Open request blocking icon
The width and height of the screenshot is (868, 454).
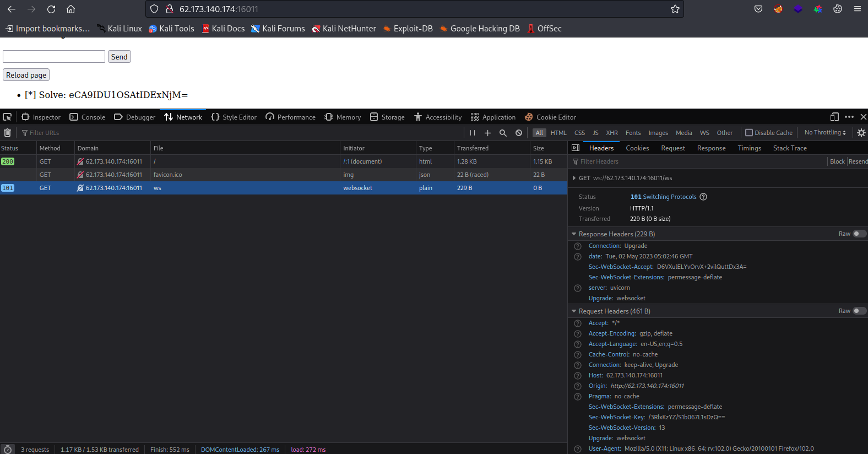tap(519, 133)
